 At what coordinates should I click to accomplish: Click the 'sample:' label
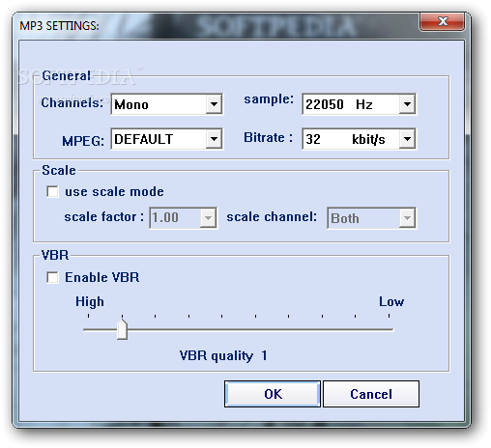[269, 99]
